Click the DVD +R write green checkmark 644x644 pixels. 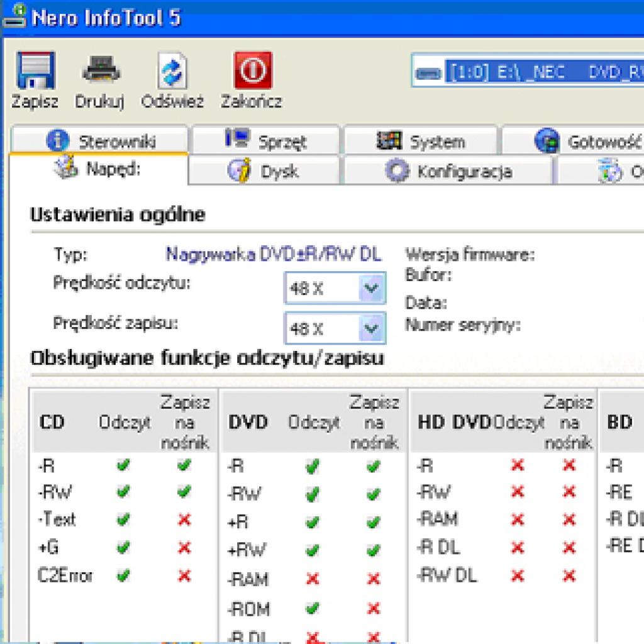pos(374,523)
